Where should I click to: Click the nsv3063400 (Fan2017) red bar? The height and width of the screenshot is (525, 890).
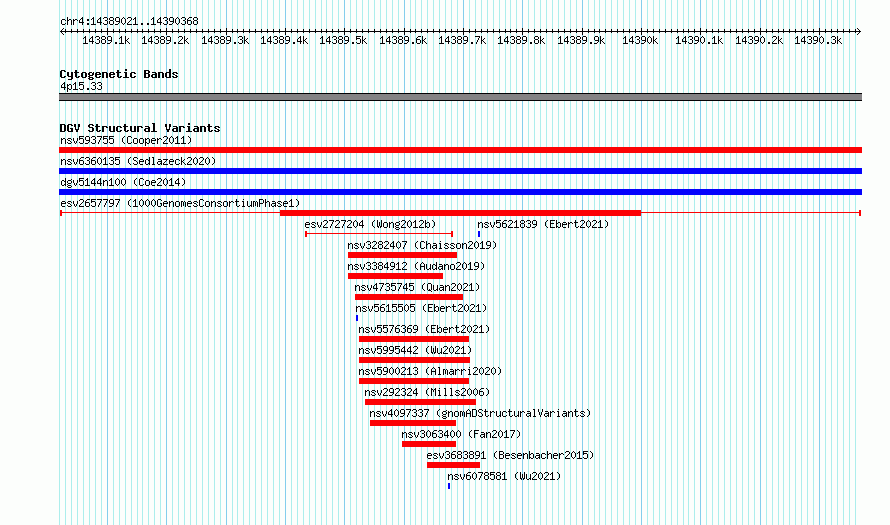point(429,444)
